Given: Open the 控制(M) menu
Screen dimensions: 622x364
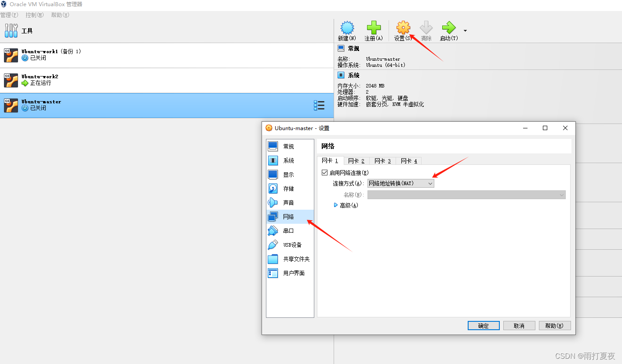Looking at the screenshot, I should [x=34, y=15].
